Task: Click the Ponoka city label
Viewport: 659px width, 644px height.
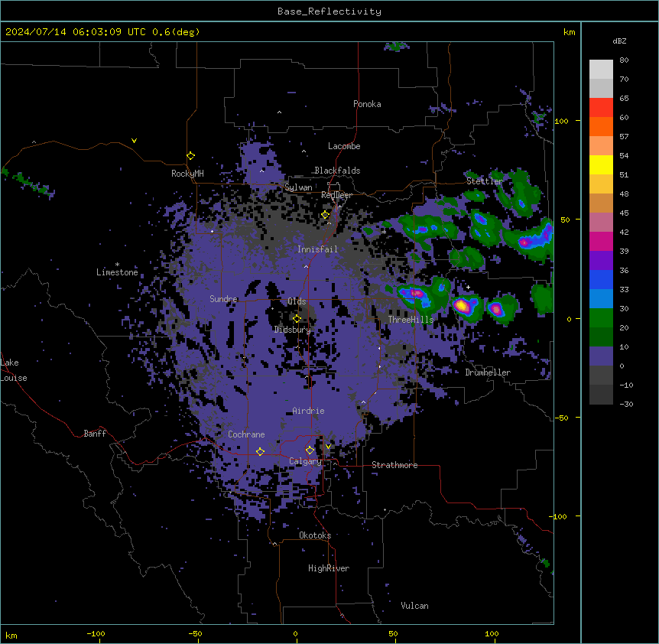Action: tap(367, 104)
